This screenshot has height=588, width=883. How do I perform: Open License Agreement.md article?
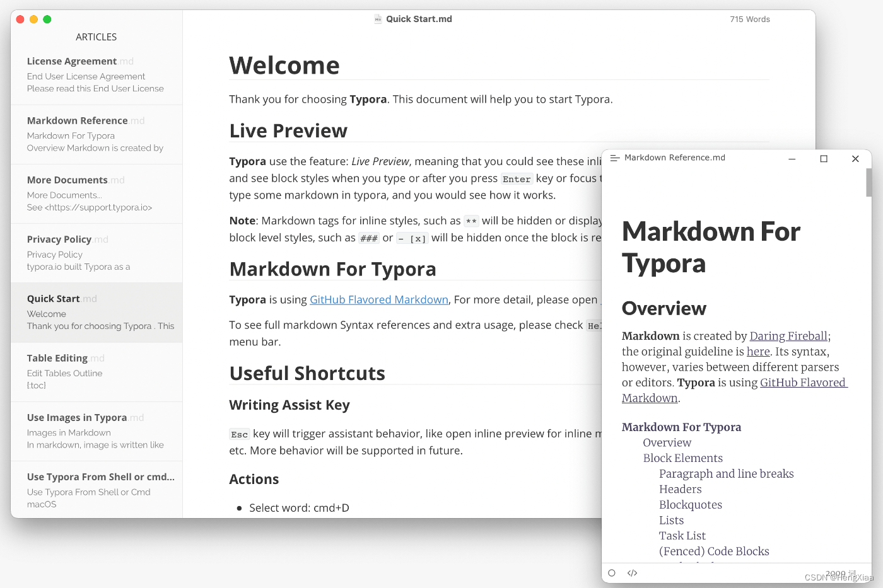96,75
